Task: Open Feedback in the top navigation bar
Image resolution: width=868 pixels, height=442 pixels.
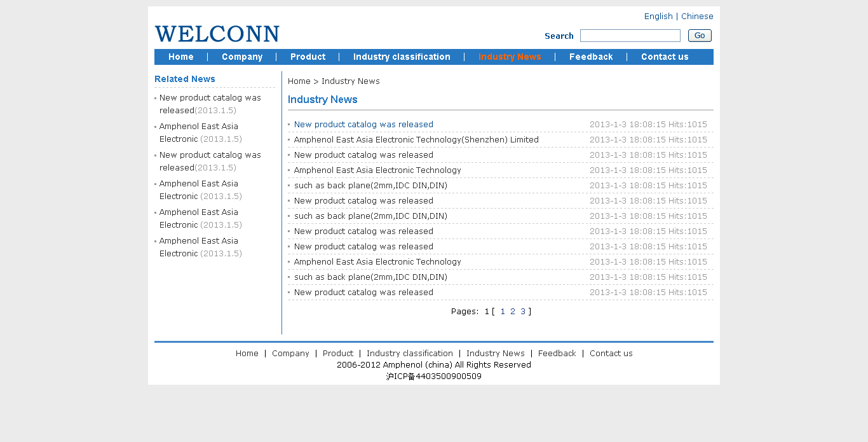Action: tap(591, 57)
